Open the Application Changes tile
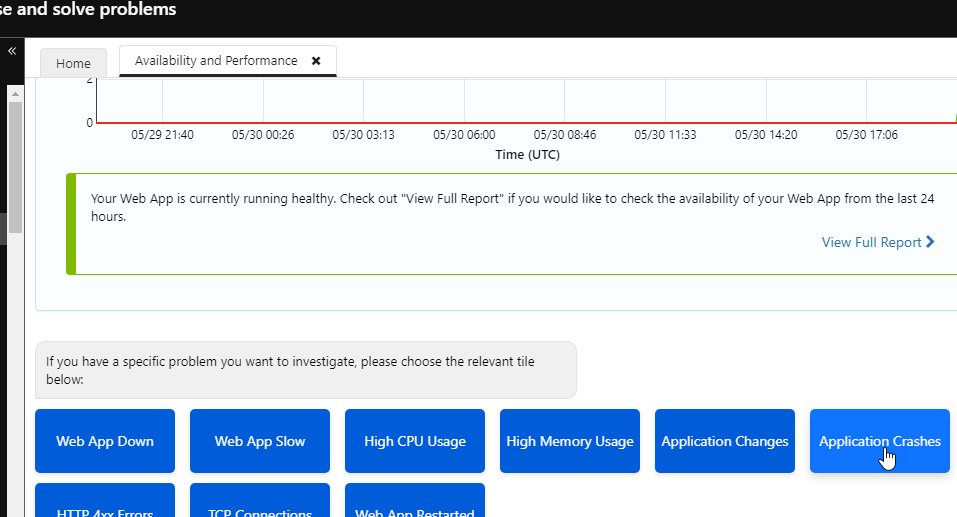957x517 pixels. point(725,441)
